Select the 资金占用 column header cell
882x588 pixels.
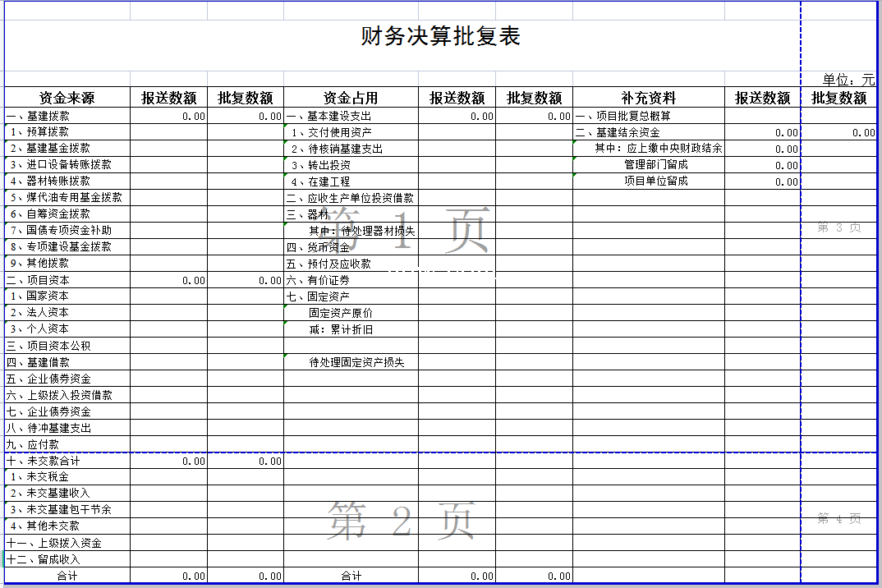pos(351,98)
